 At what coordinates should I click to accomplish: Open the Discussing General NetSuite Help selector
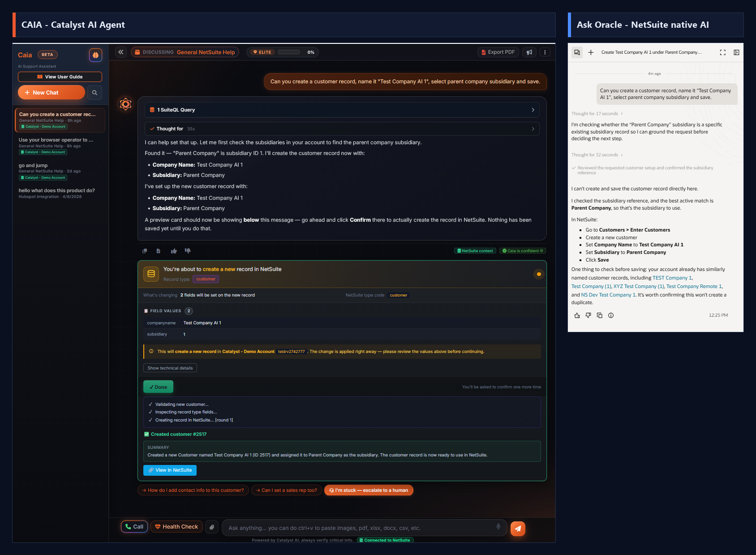tap(185, 52)
